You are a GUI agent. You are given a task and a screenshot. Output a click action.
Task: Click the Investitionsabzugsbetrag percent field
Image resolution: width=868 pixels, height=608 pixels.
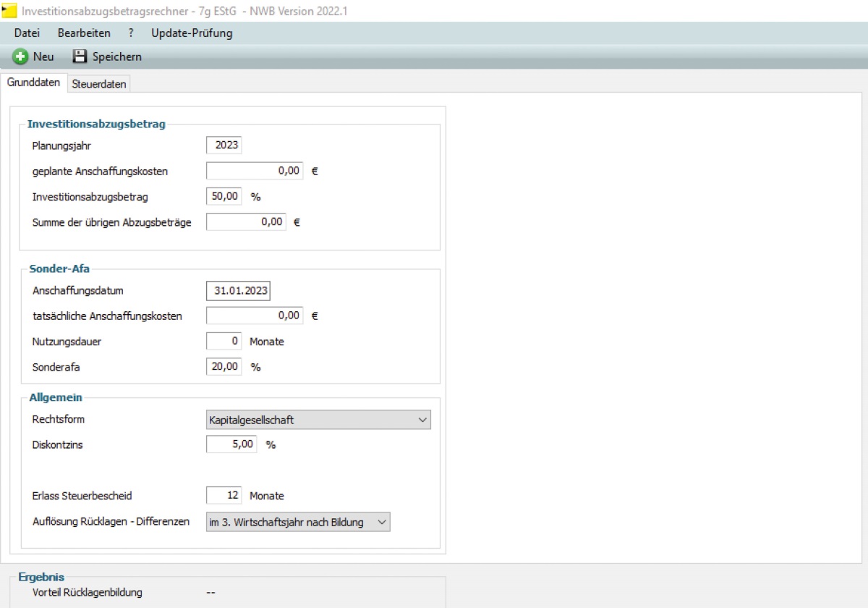pos(224,197)
